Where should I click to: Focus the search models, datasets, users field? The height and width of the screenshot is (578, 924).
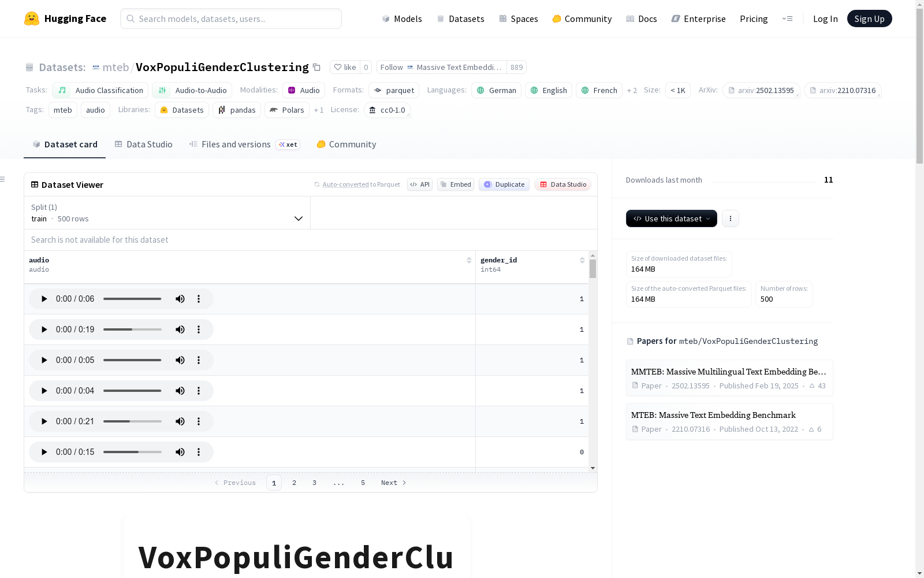click(231, 18)
